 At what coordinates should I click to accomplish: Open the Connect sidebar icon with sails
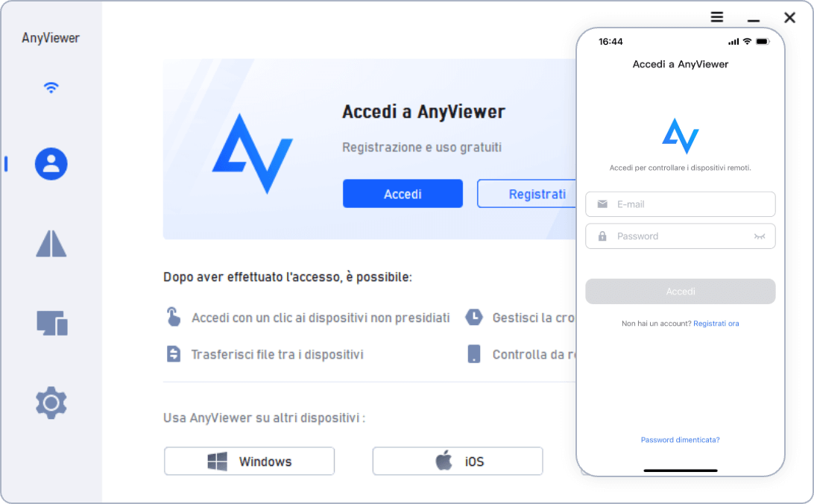51,244
